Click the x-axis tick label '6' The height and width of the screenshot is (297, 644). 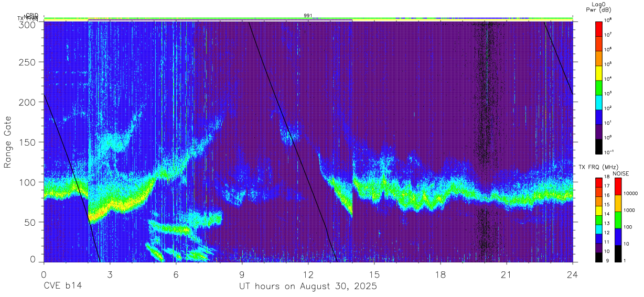point(176,274)
